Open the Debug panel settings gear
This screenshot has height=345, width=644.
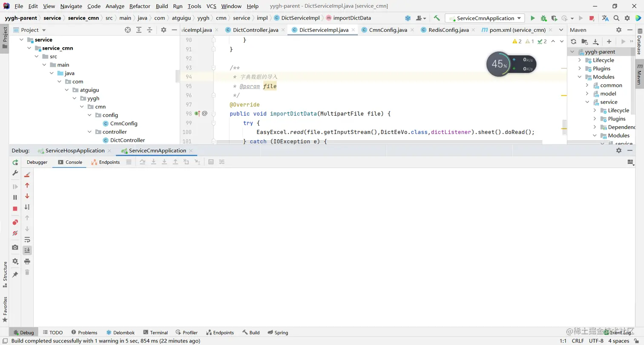pyautogui.click(x=15, y=261)
